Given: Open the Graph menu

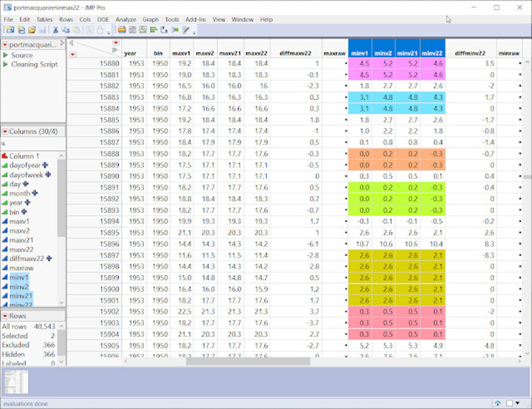Looking at the screenshot, I should click(151, 19).
